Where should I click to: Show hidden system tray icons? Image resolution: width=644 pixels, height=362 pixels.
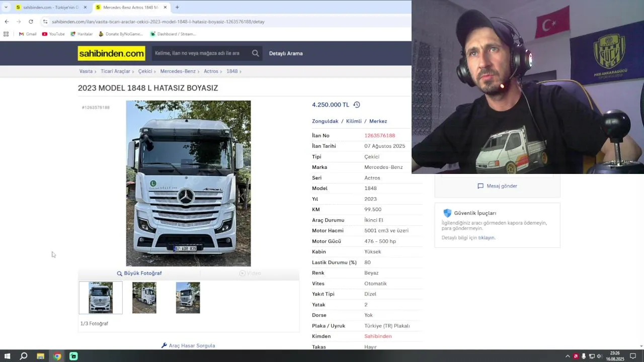(x=568, y=356)
